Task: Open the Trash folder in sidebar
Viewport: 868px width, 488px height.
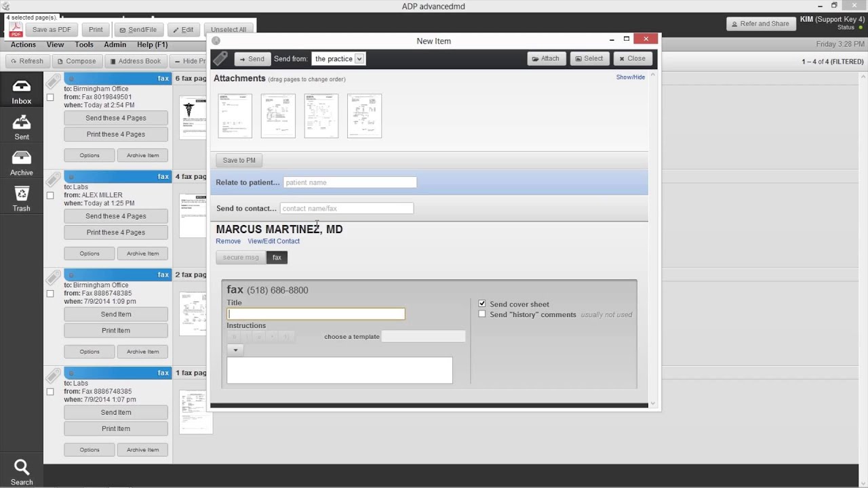Action: pos(21,199)
